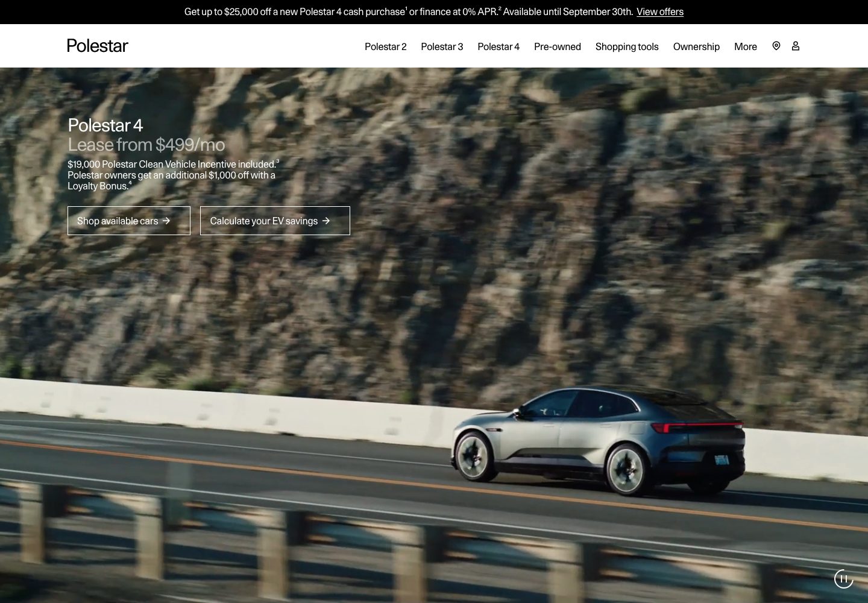Screen dimensions: 868x603
Task: Follow the View offers link
Action: [x=660, y=11]
